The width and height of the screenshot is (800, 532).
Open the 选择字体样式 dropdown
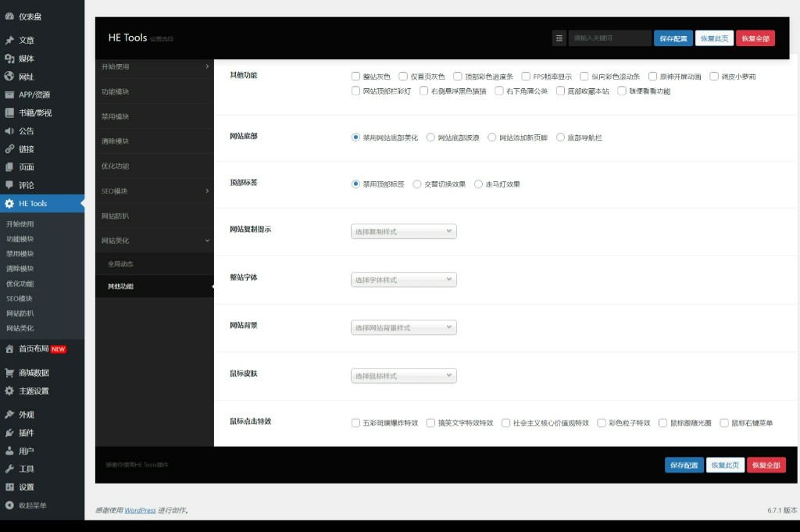pyautogui.click(x=404, y=280)
